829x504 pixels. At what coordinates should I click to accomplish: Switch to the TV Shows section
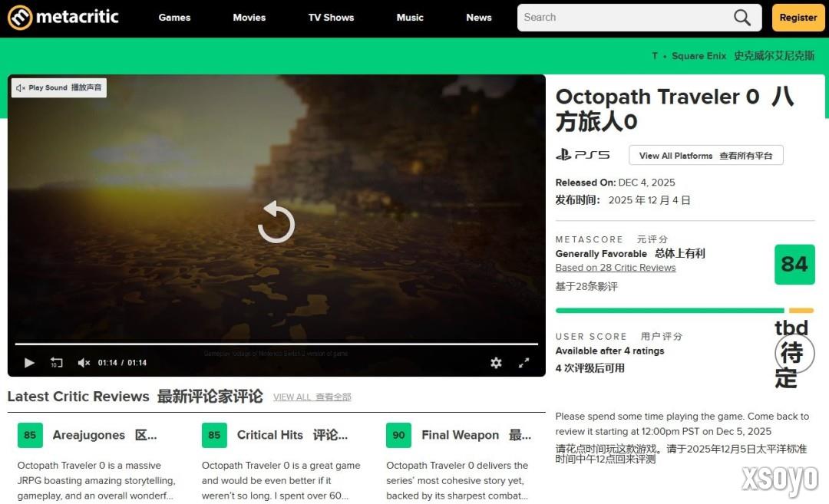[x=331, y=17]
